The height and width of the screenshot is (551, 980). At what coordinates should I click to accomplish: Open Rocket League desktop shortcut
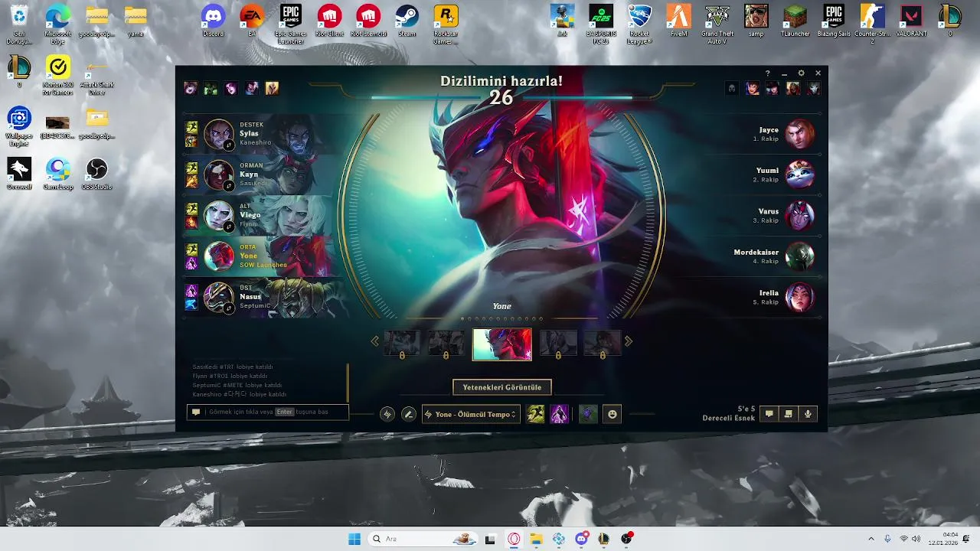point(639,24)
